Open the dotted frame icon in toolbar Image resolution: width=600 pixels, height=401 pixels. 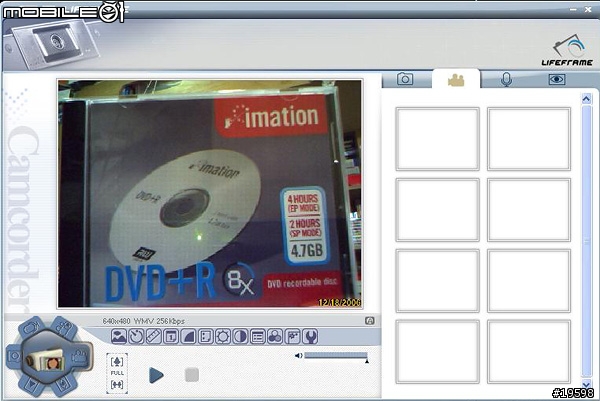[x=206, y=336]
